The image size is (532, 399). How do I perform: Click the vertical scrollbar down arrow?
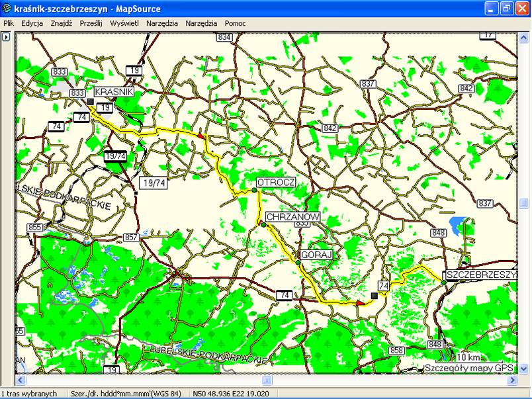[x=523, y=369]
